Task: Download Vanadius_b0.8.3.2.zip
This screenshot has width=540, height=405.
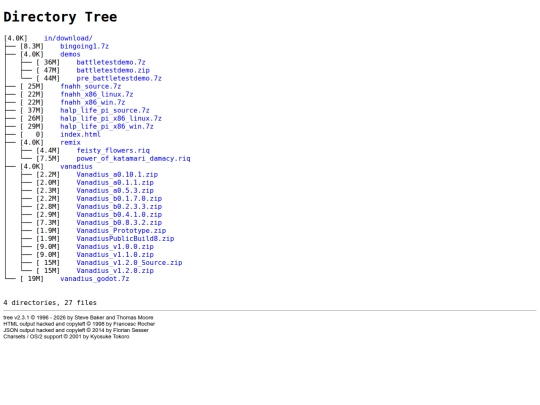Action: 119,222
